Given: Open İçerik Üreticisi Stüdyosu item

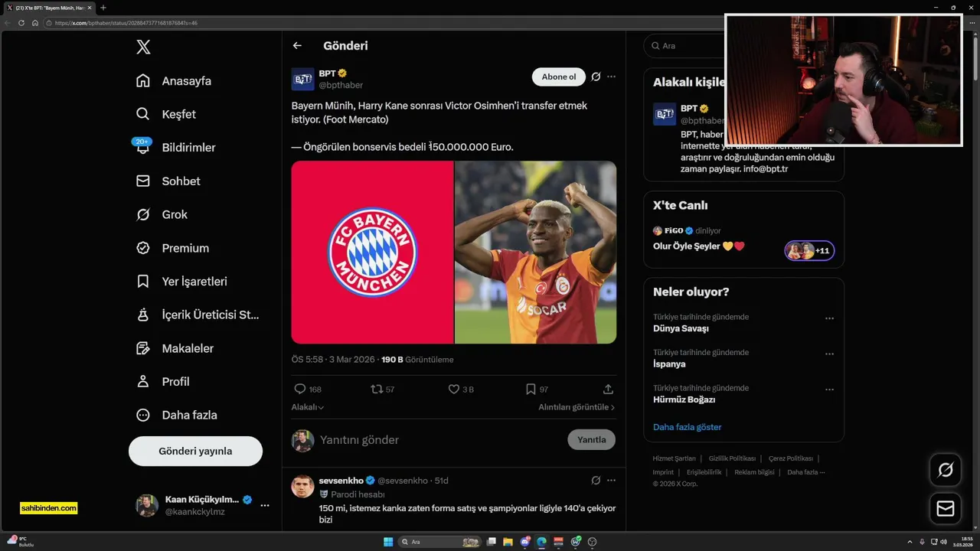Looking at the screenshot, I should coord(198,315).
